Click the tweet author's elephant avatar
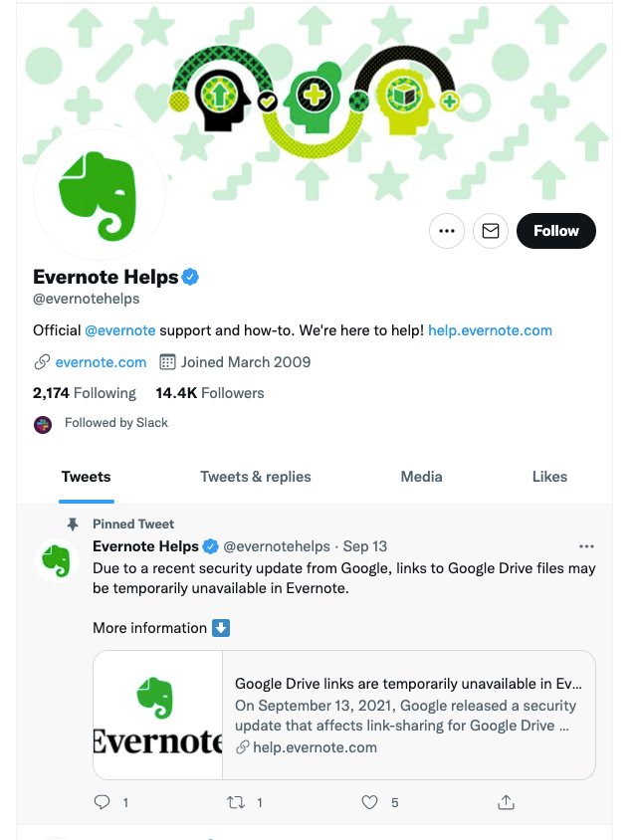 tap(56, 561)
